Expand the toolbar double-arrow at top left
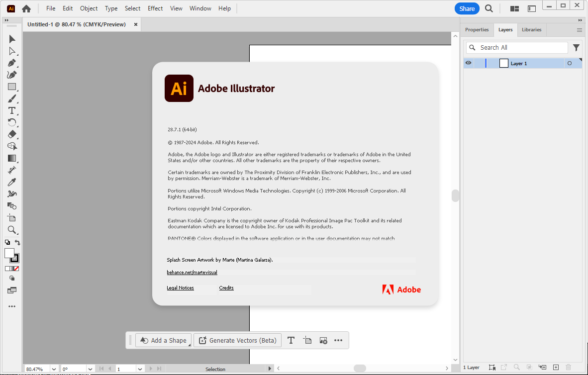 pos(7,20)
